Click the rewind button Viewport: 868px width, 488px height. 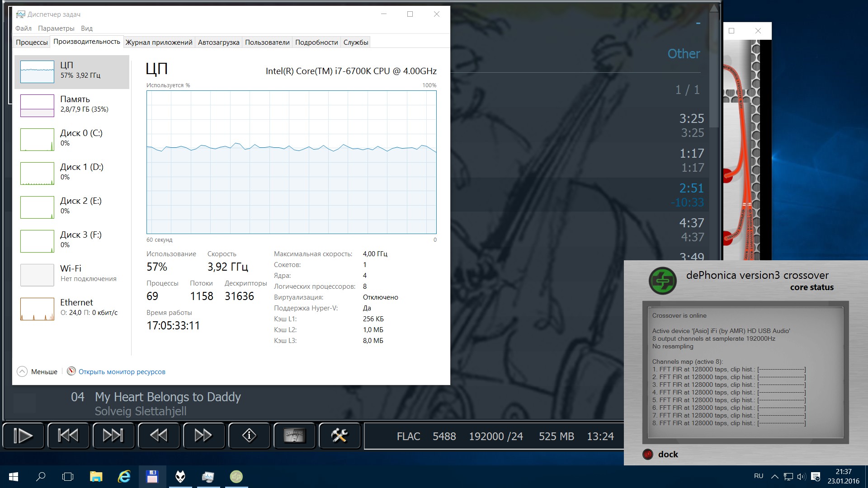[x=159, y=436]
